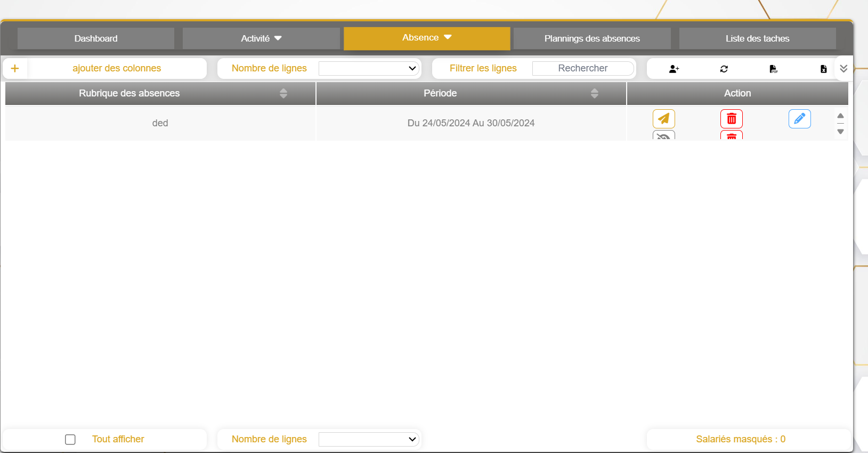This screenshot has width=868, height=453.
Task: Click the Tout afficher label
Action: pos(118,439)
